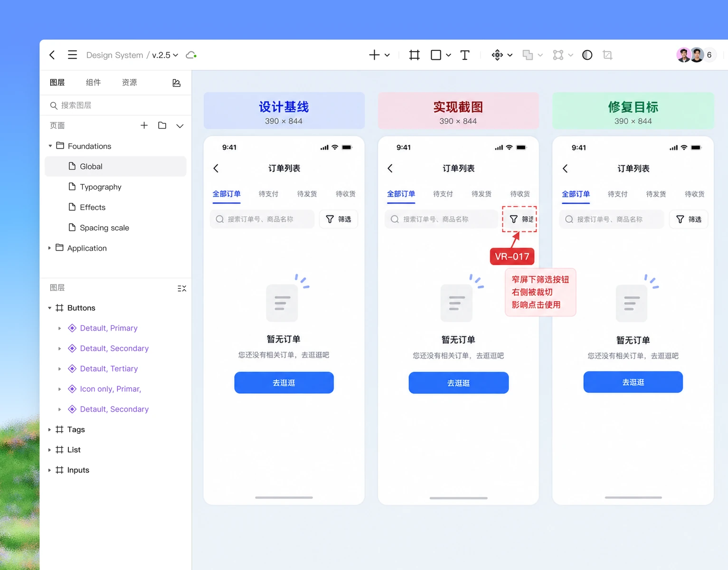Add a new page with the plus icon
Viewport: 728px width, 570px height.
[x=144, y=125]
